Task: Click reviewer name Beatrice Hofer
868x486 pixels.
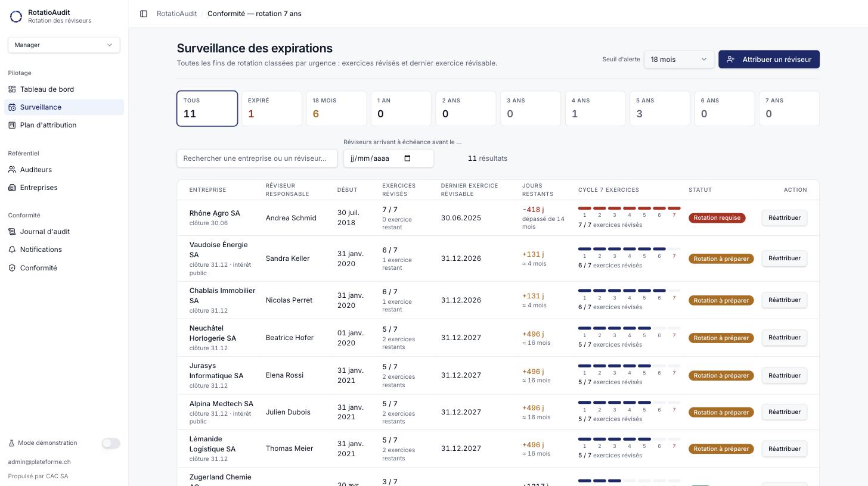Action: (290, 338)
